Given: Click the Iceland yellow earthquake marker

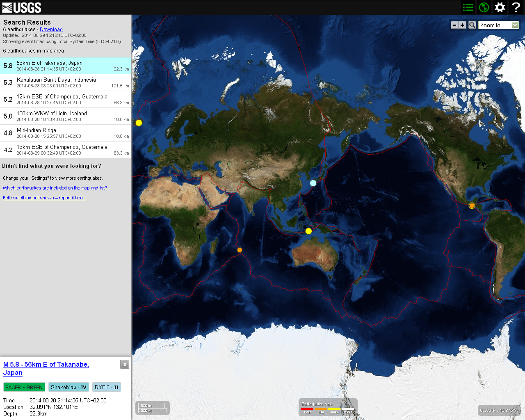Looking at the screenshot, I should tap(139, 123).
